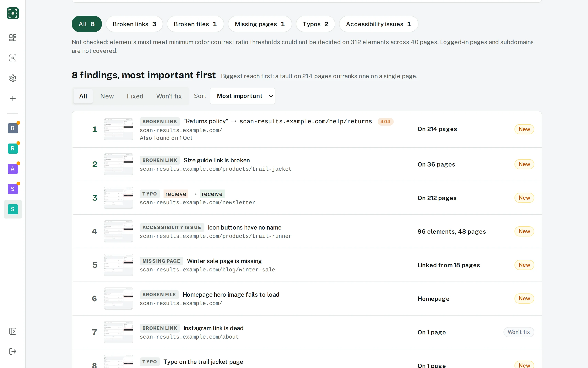Click the On 214 pages text

point(437,129)
